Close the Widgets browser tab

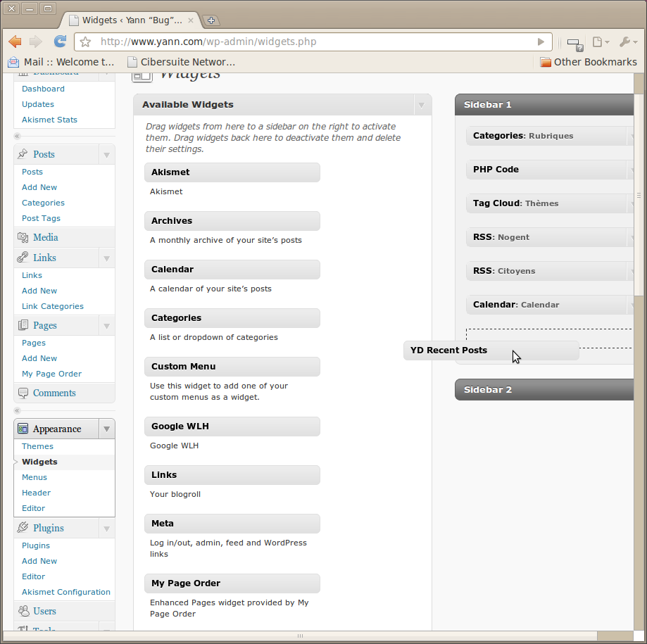coord(191,20)
